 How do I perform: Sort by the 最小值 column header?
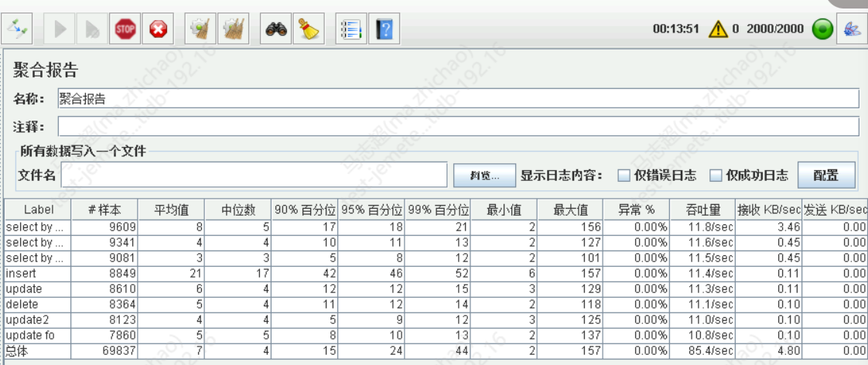[504, 210]
